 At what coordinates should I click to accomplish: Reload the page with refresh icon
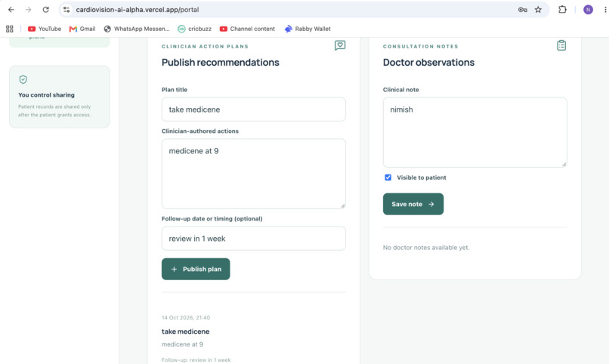click(45, 10)
